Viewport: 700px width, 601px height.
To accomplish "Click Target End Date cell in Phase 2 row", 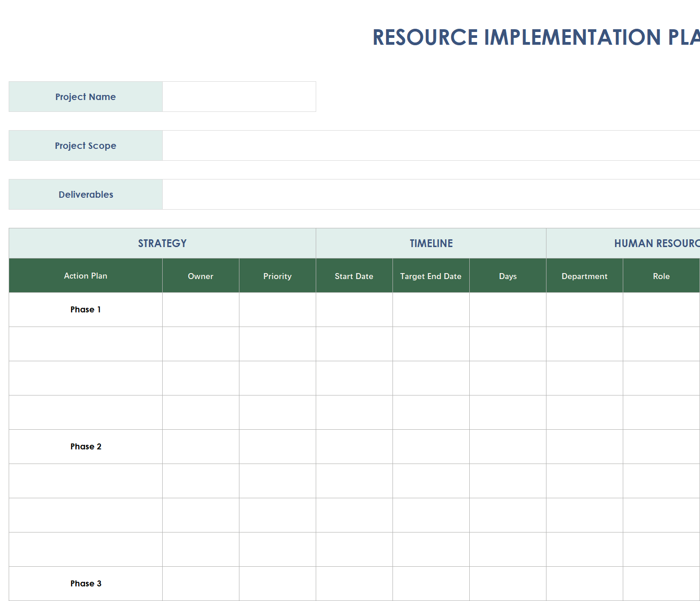I will click(431, 447).
